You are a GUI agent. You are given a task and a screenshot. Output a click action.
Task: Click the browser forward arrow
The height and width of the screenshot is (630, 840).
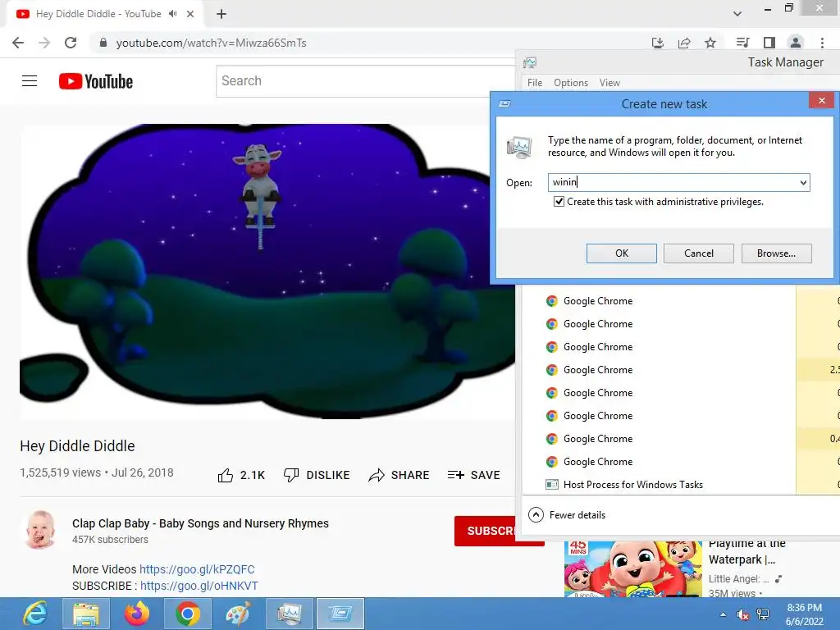(x=44, y=43)
